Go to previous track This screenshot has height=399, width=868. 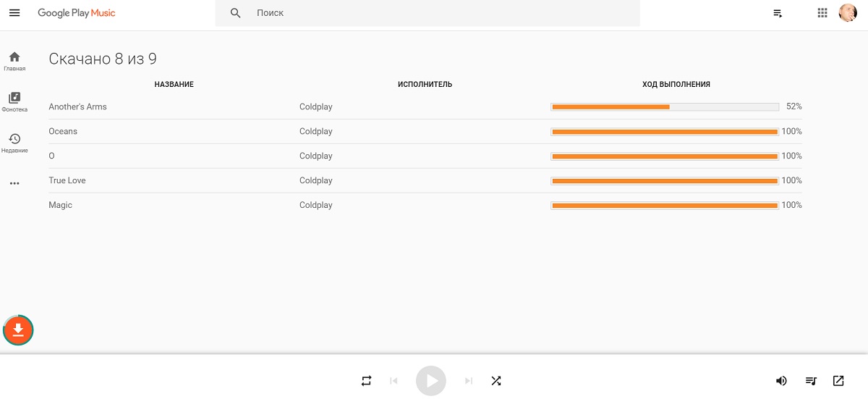(x=393, y=381)
